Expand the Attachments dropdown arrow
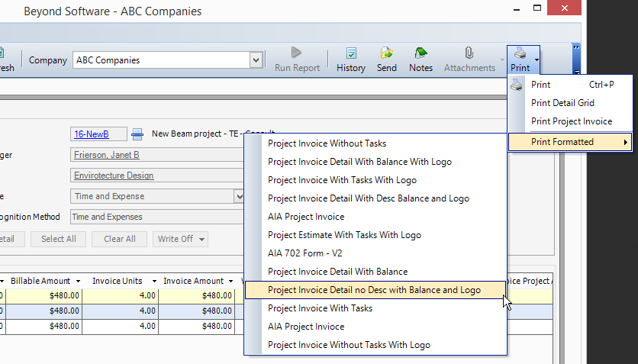The width and height of the screenshot is (638, 364). pos(502,60)
